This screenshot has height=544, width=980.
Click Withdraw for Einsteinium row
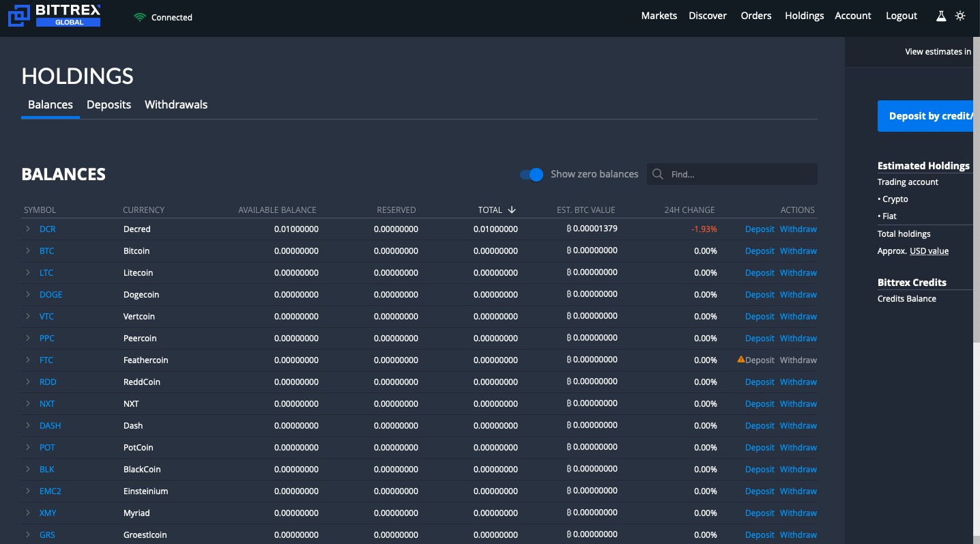(798, 491)
